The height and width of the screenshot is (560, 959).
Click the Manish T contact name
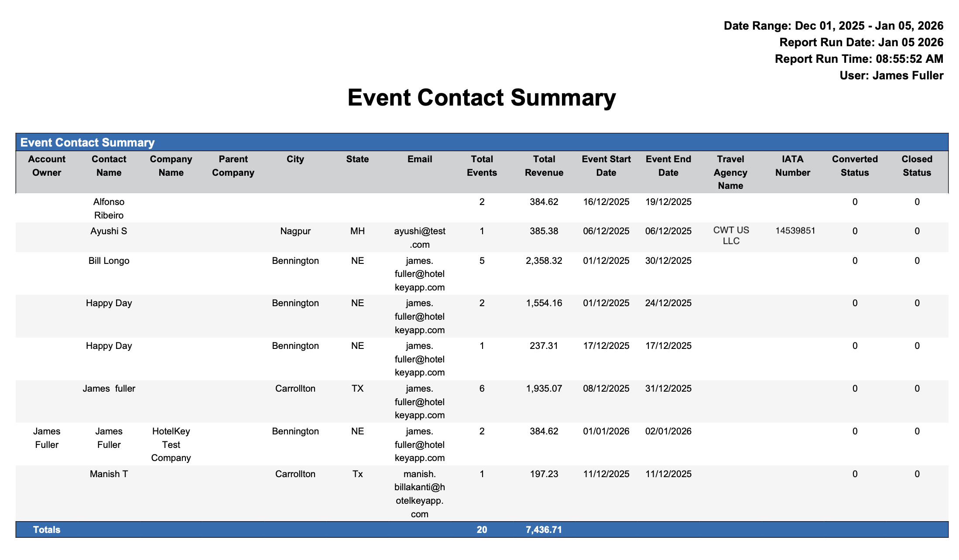click(x=109, y=474)
